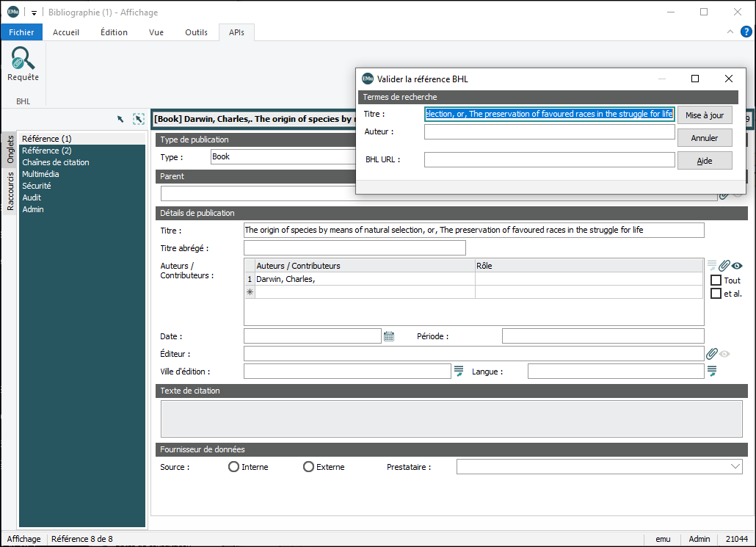Enable the Tout checkbox
The height and width of the screenshot is (547, 756).
point(716,280)
